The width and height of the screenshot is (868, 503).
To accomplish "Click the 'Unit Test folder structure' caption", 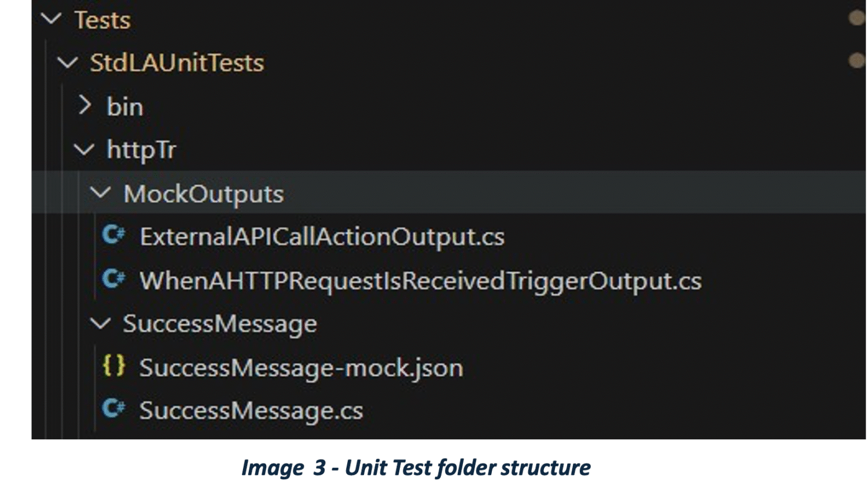I will (417, 467).
